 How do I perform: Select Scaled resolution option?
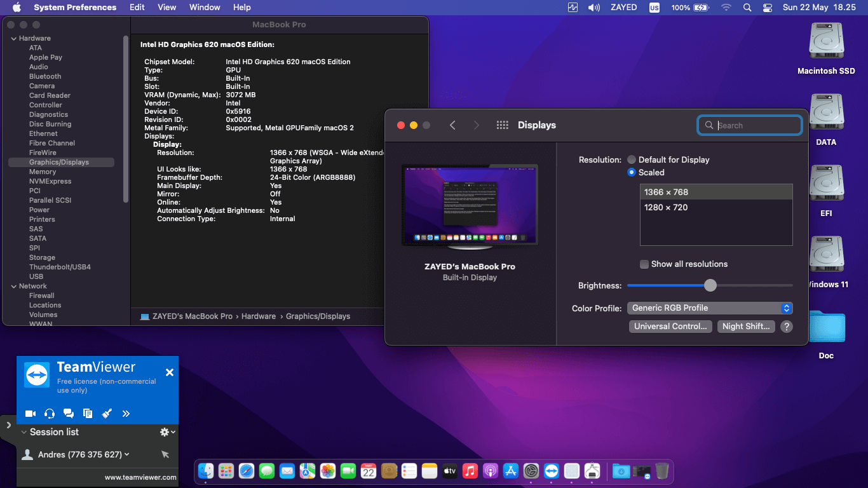click(632, 172)
